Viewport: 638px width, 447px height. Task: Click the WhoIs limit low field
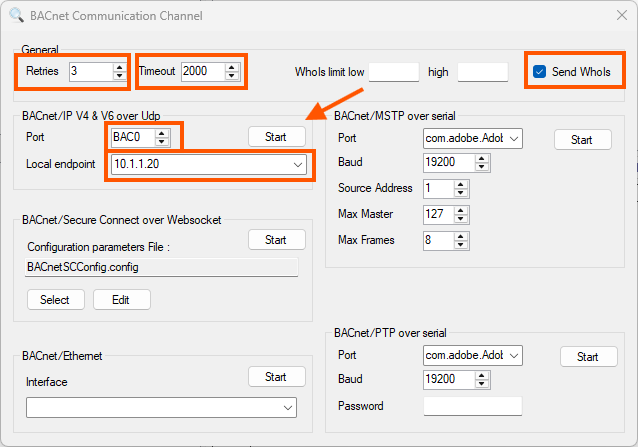[x=394, y=72]
